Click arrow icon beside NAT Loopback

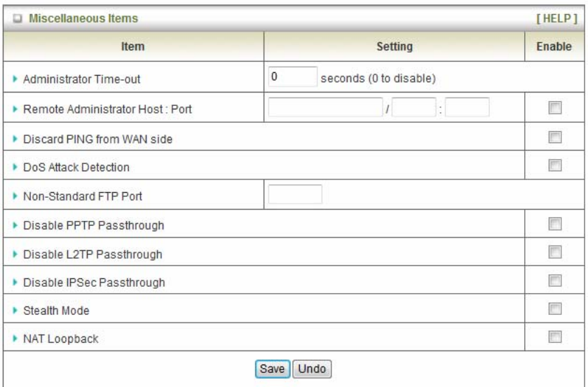tap(15, 339)
